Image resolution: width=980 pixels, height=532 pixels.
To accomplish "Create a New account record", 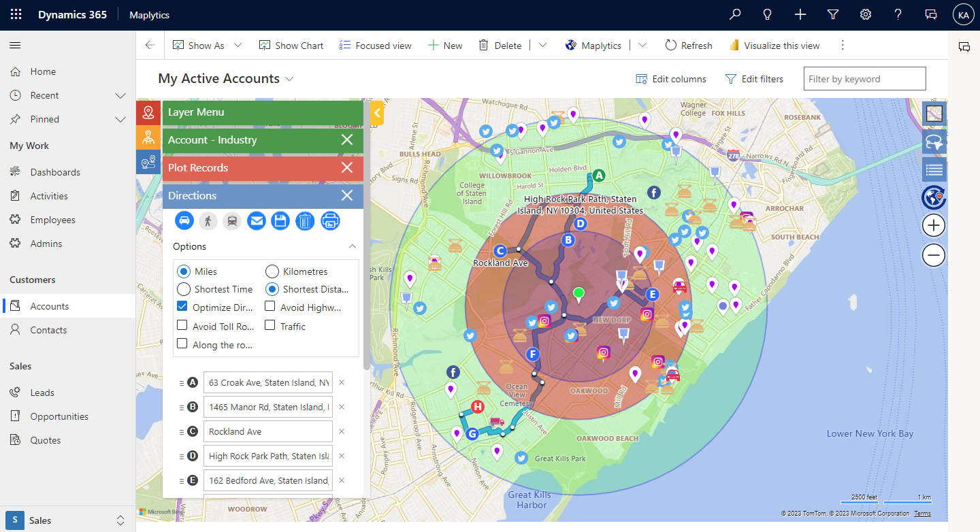I will pos(445,46).
